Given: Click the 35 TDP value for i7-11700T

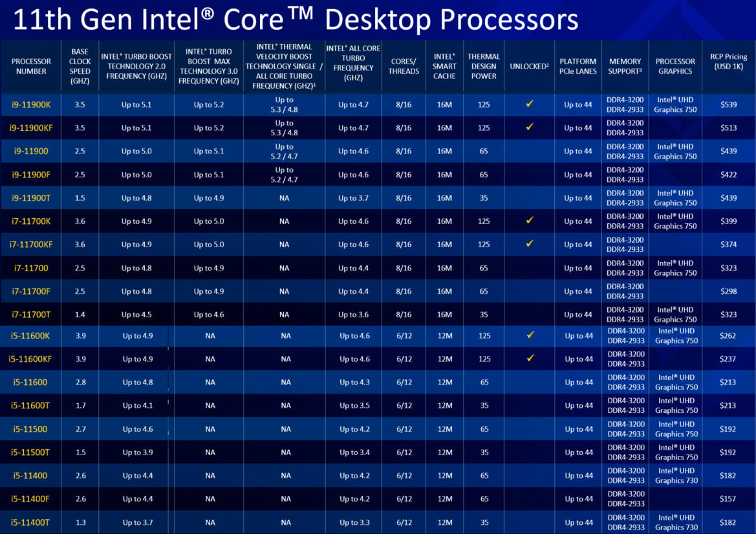Looking at the screenshot, I should pos(484,315).
